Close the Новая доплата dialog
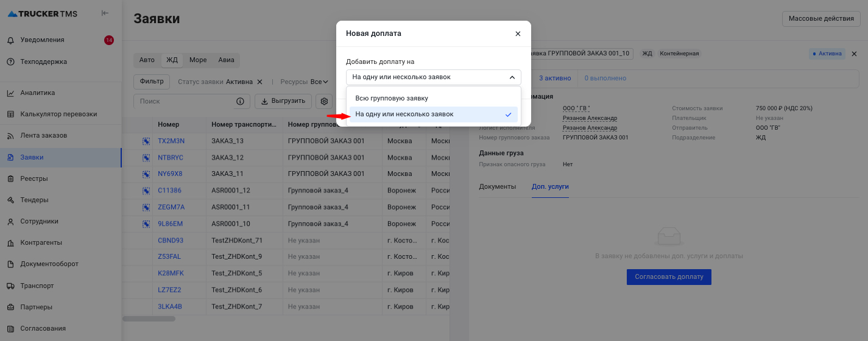The width and height of the screenshot is (868, 341). [518, 34]
